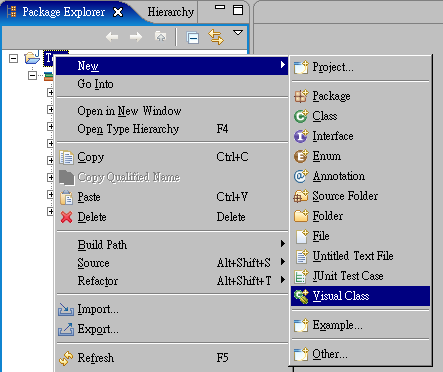
Task: Select JUnit Test Case entry
Action: point(361,276)
